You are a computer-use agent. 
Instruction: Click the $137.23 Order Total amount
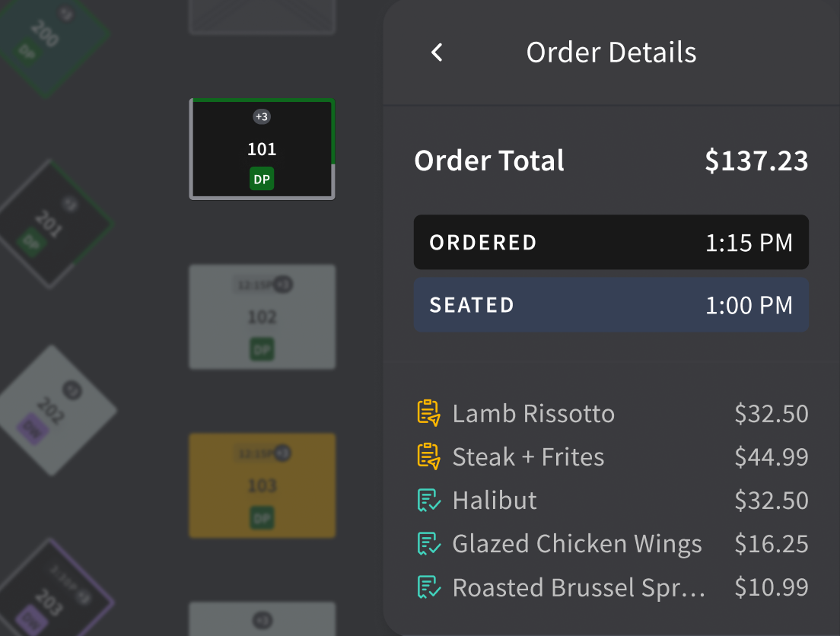(x=757, y=161)
